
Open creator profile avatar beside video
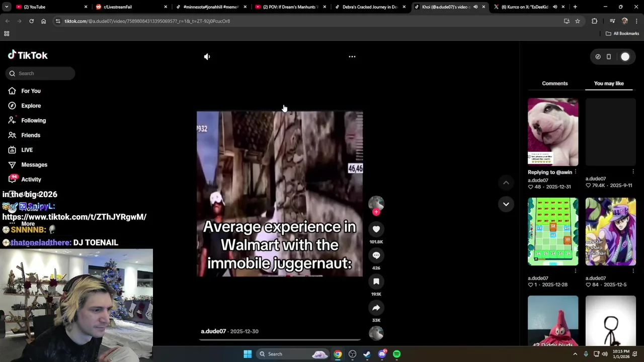tap(376, 203)
